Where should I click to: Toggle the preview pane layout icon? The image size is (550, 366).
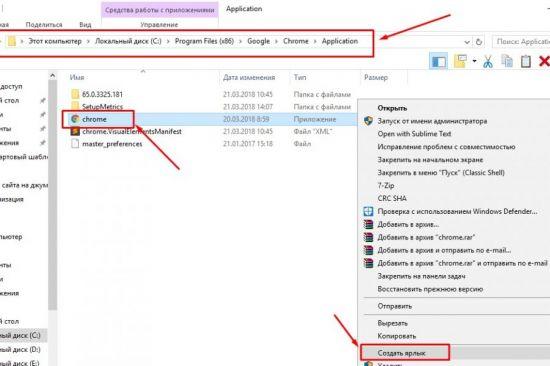(438, 62)
